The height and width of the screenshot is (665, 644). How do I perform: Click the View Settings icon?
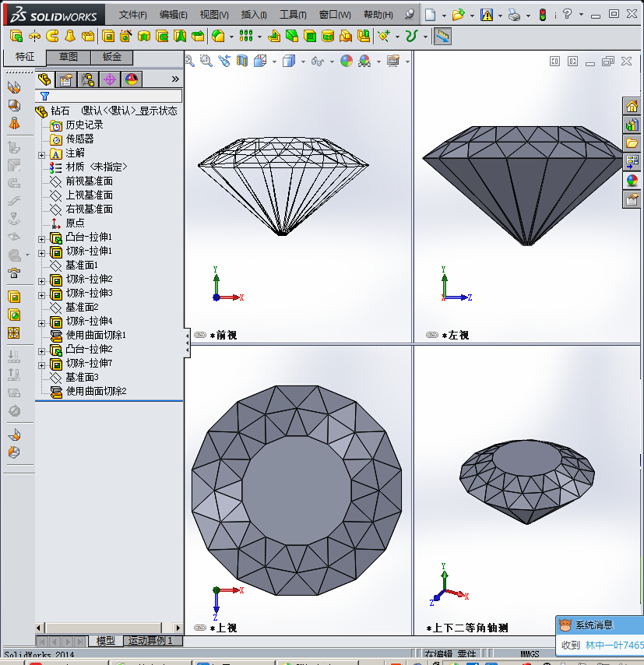pyautogui.click(x=393, y=61)
